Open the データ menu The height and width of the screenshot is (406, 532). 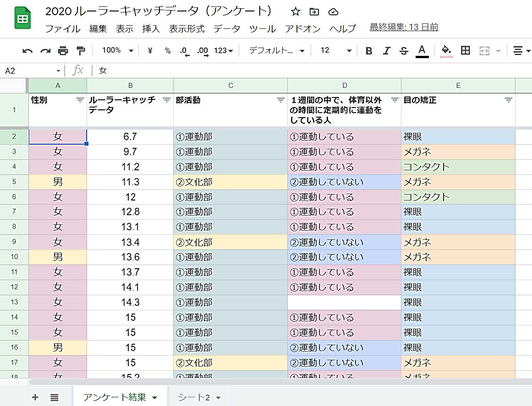(226, 29)
